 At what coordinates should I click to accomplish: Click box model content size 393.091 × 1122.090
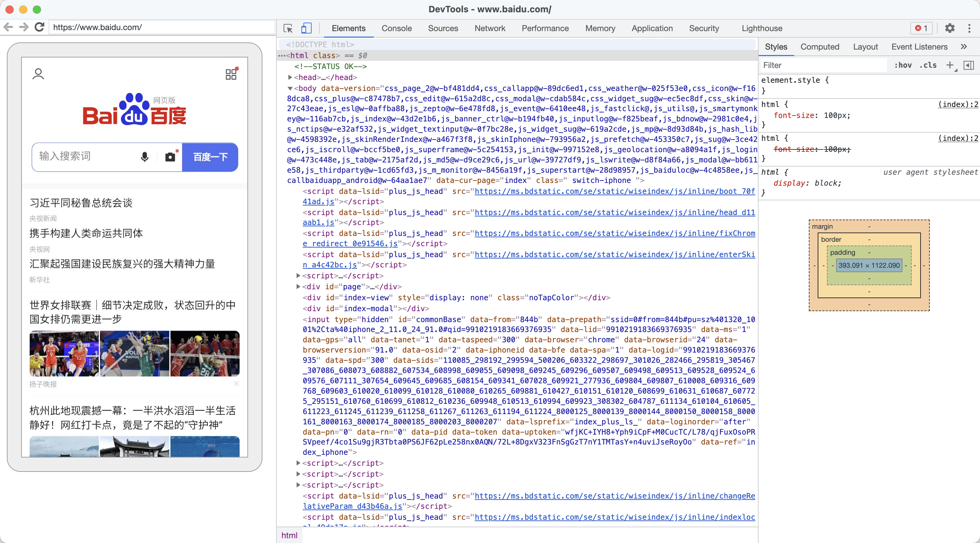pos(869,265)
